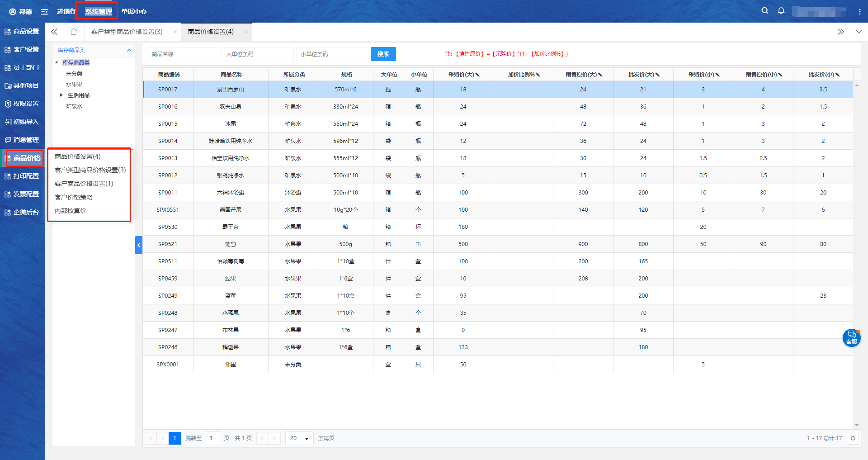Click the edit pencil on 批发价(小) header

[x=838, y=75]
